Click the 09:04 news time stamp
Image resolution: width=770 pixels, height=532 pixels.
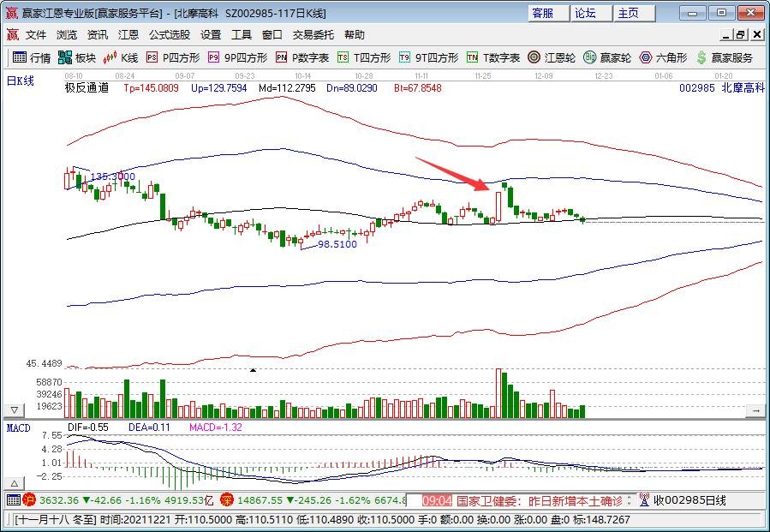point(437,500)
